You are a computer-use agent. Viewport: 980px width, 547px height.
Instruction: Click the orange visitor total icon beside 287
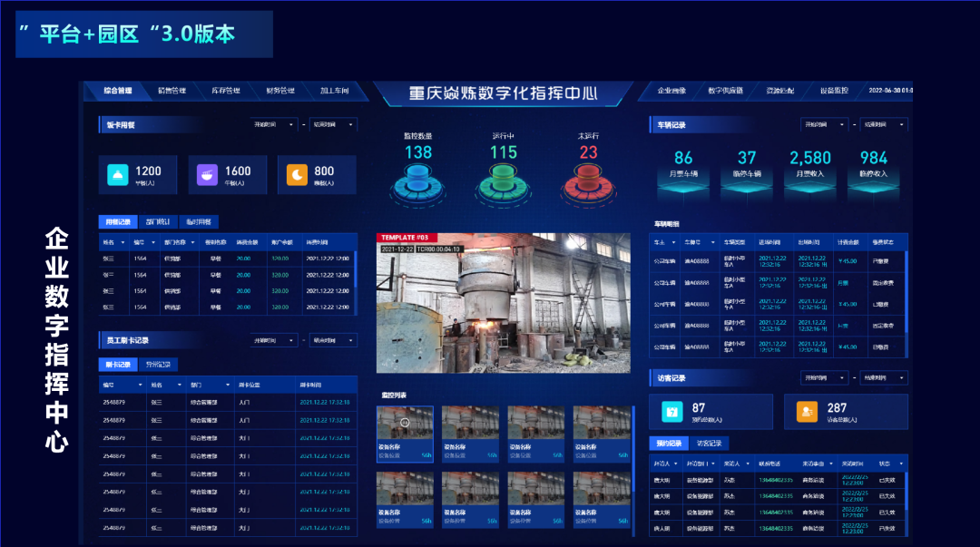pyautogui.click(x=807, y=412)
